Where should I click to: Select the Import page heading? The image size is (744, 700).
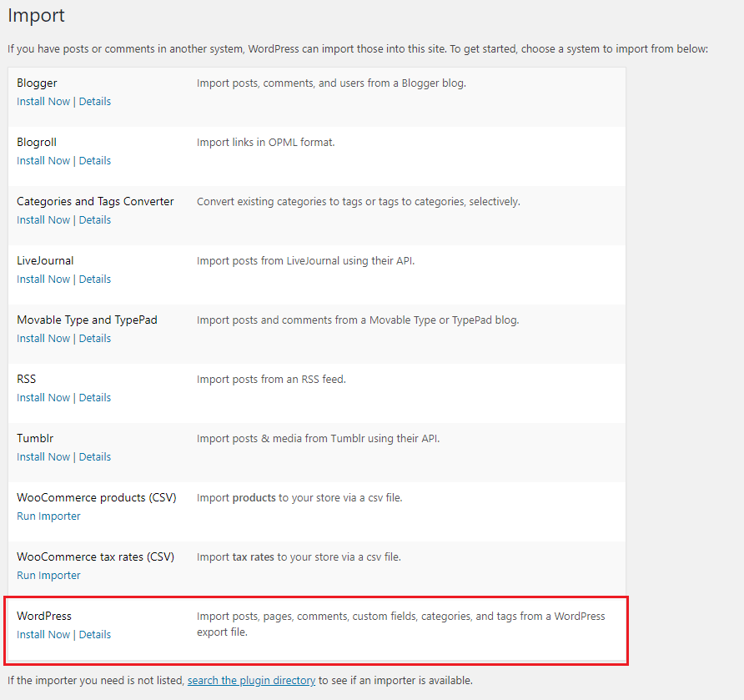pyautogui.click(x=36, y=16)
